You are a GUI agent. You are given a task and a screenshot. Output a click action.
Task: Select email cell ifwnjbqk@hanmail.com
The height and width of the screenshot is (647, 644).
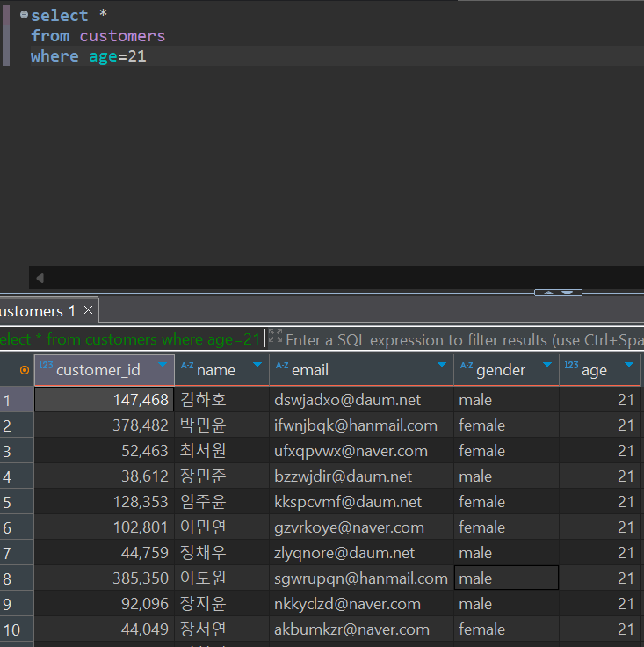coord(361,425)
